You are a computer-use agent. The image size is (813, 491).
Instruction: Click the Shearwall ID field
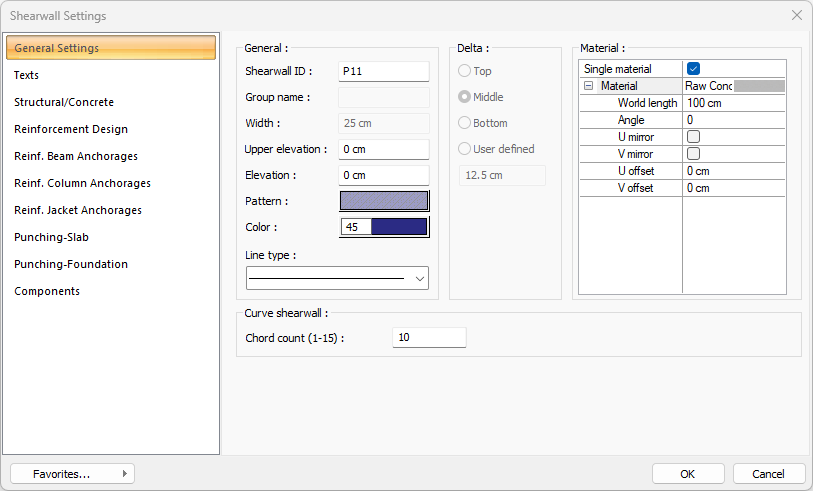pos(383,71)
